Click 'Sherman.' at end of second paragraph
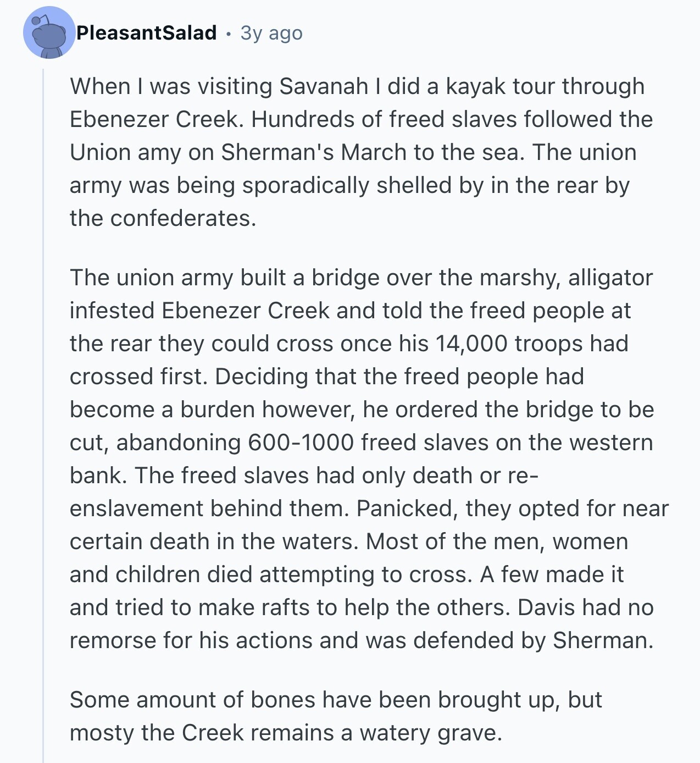The width and height of the screenshot is (700, 763). [603, 640]
